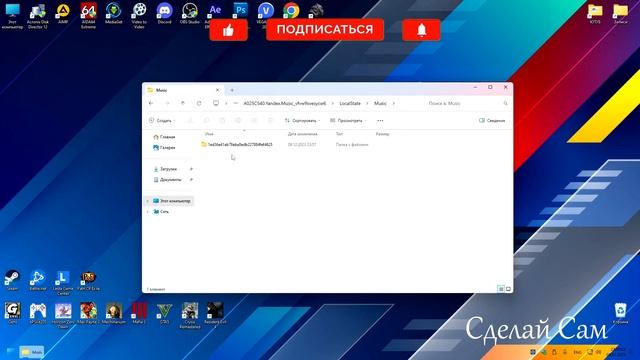Open Video to Video shortcut
The width and height of the screenshot is (640, 360).
(139, 15)
